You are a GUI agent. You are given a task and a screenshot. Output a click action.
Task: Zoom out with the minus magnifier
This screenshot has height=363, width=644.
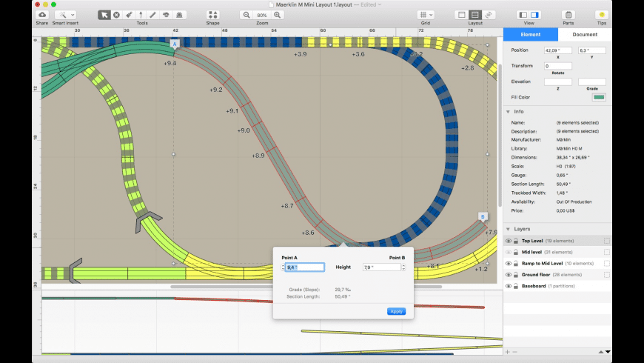246,14
